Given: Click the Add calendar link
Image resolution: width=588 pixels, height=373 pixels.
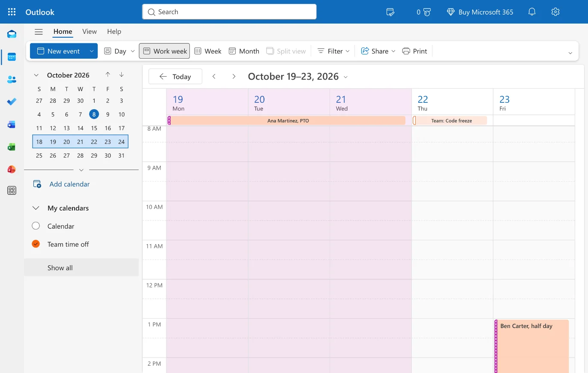Looking at the screenshot, I should [x=69, y=184].
